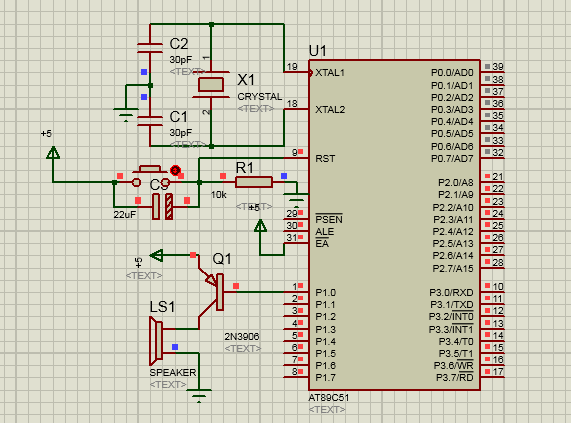The image size is (571, 423).
Task: Select the ground symbol at R1's right end
Action: tap(296, 201)
